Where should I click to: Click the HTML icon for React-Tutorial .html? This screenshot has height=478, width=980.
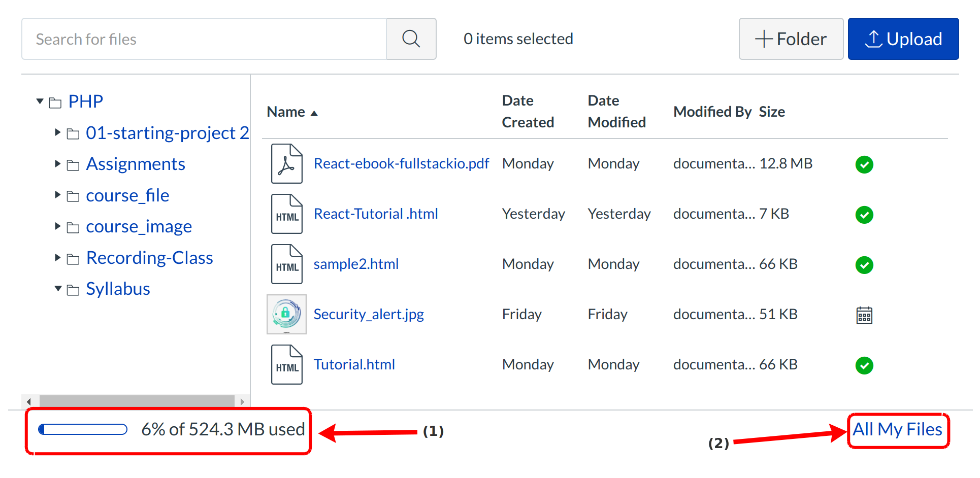pyautogui.click(x=286, y=214)
